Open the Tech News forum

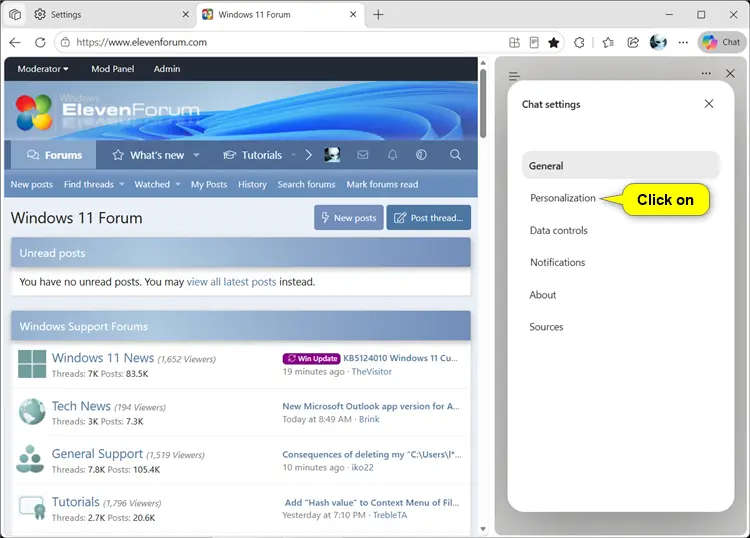point(81,406)
